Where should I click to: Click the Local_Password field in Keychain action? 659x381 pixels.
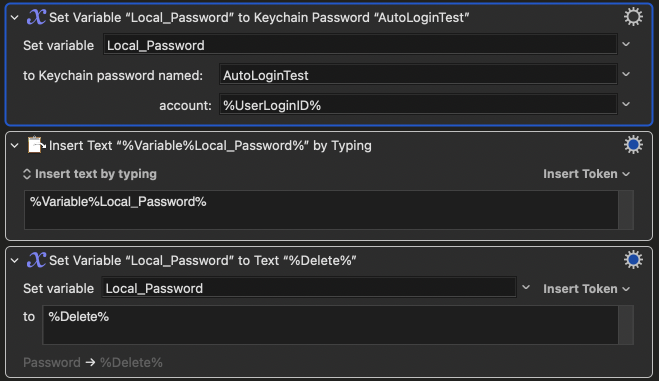coord(360,45)
